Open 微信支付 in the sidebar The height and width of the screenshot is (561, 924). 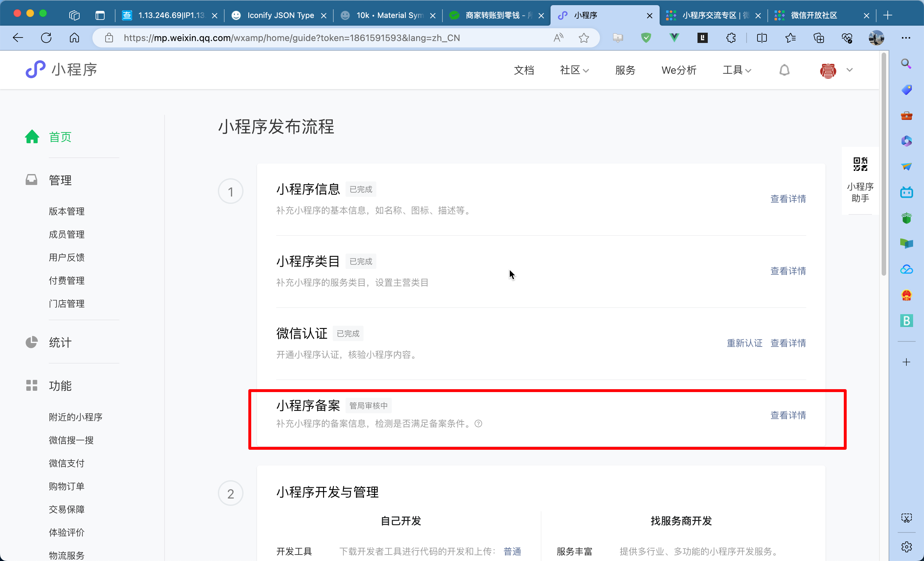coord(66,463)
